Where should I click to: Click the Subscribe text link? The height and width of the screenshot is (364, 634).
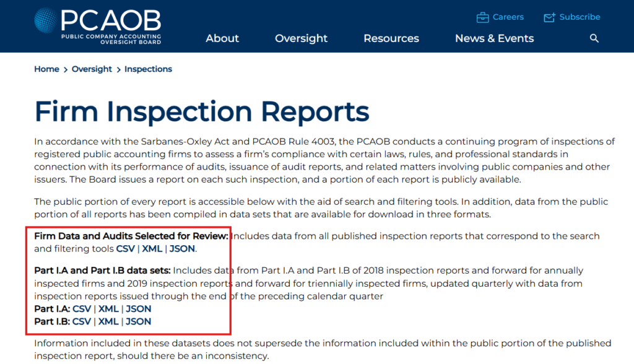click(580, 17)
